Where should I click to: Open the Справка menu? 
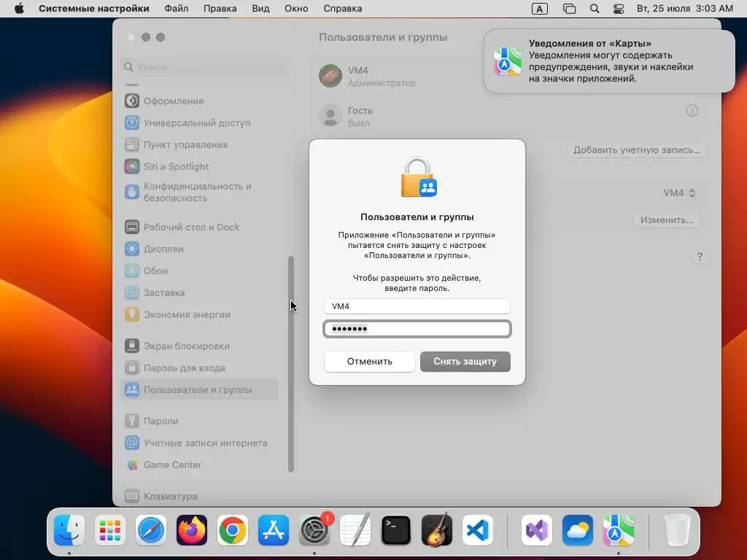343,9
